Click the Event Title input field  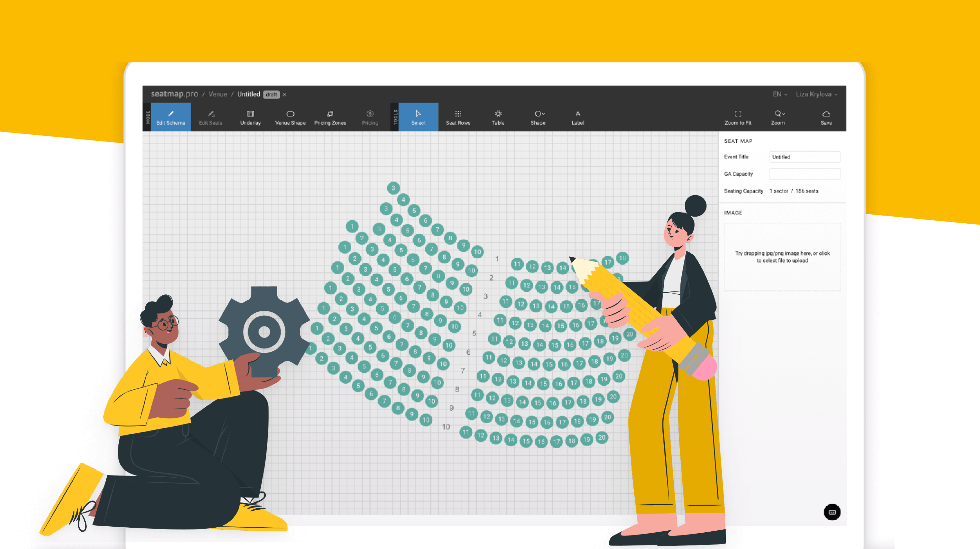click(805, 157)
